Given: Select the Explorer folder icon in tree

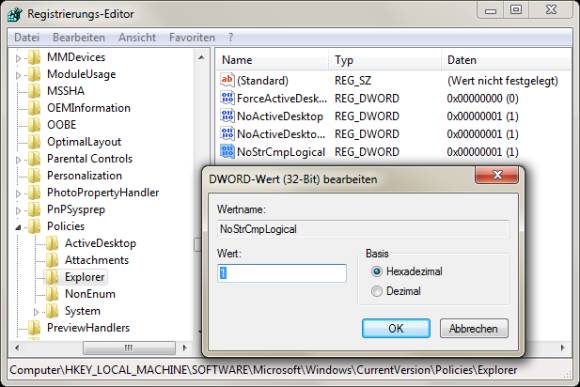Looking at the screenshot, I should 52,277.
